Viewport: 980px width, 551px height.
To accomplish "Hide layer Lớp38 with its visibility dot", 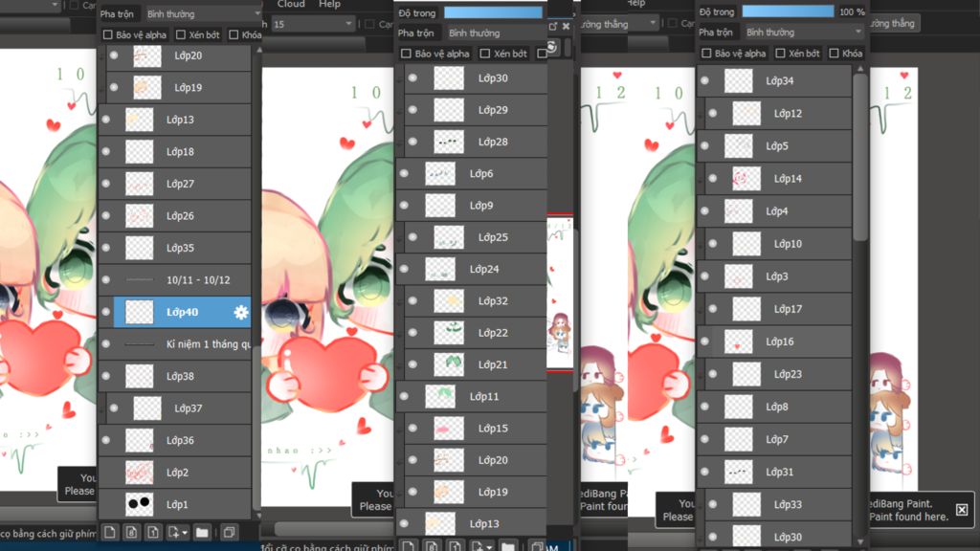I will [106, 375].
